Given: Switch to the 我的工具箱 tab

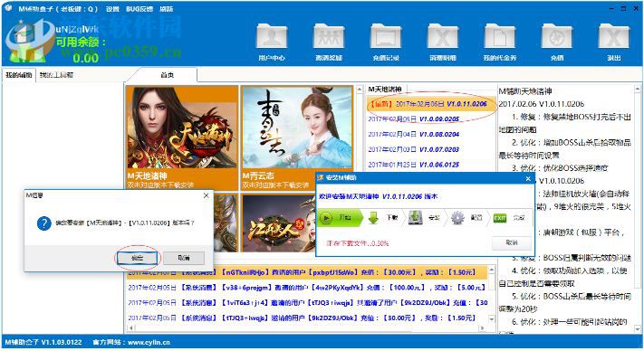Looking at the screenshot, I should (x=57, y=75).
